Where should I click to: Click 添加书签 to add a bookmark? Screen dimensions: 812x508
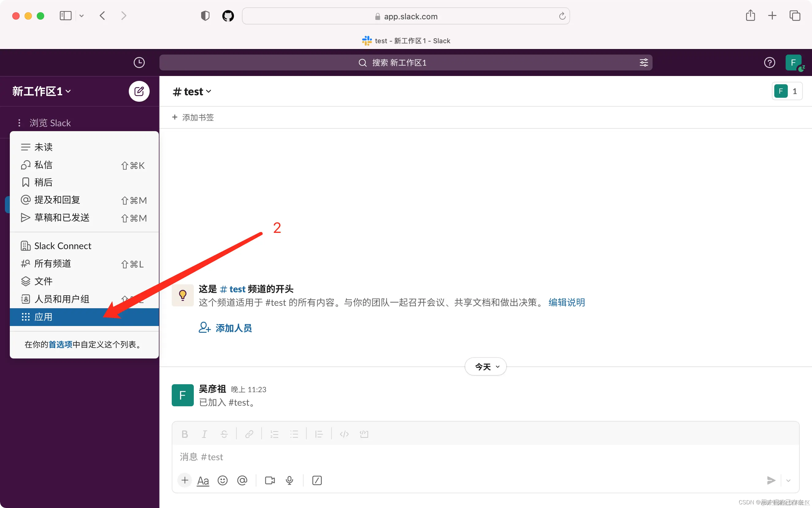click(x=193, y=117)
